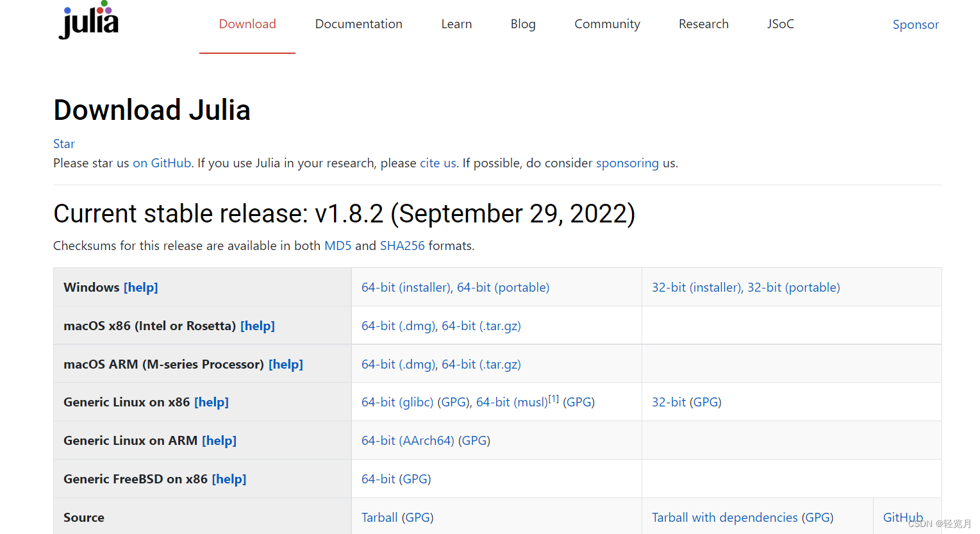View MD5 checksums
Screen dimensions: 980x534
337,246
